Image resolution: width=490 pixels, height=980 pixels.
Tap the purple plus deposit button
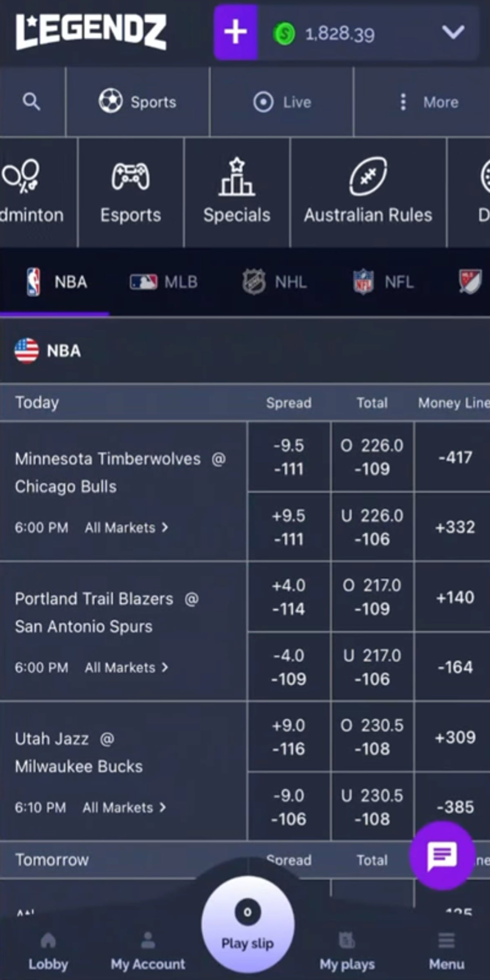point(236,32)
